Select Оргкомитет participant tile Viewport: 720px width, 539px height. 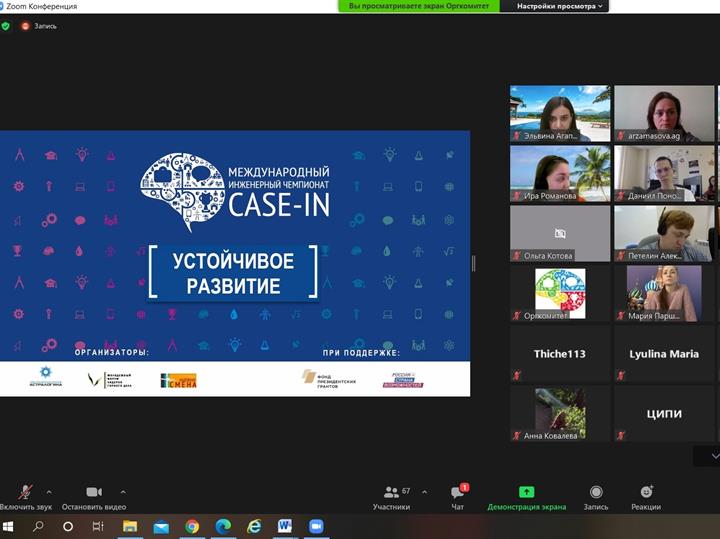(560, 293)
